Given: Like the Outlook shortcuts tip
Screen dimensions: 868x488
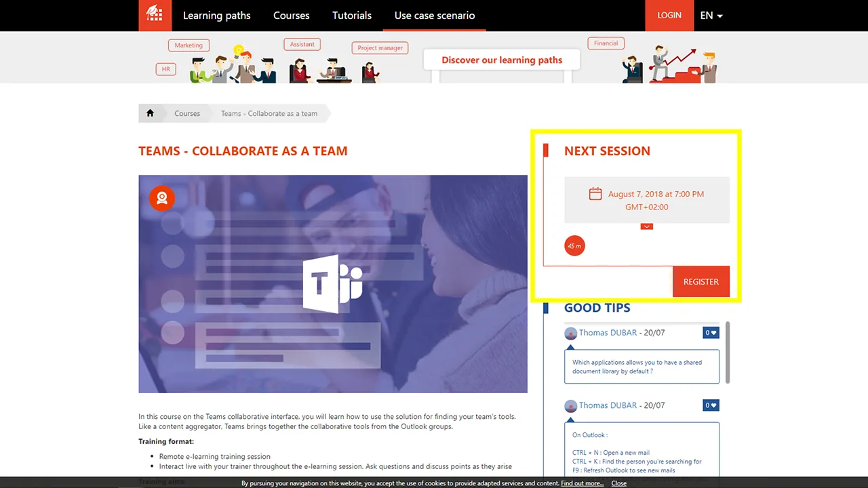Looking at the screenshot, I should click(x=711, y=405).
